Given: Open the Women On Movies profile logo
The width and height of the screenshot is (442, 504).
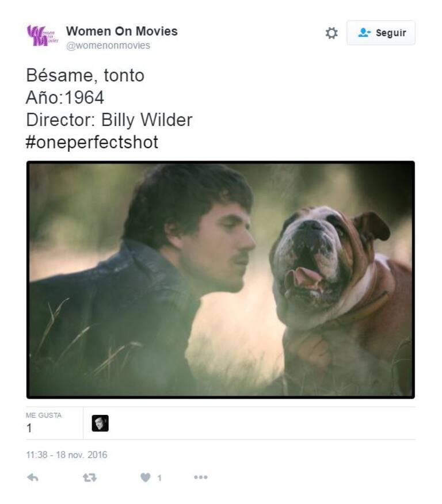Looking at the screenshot, I should 43,36.
